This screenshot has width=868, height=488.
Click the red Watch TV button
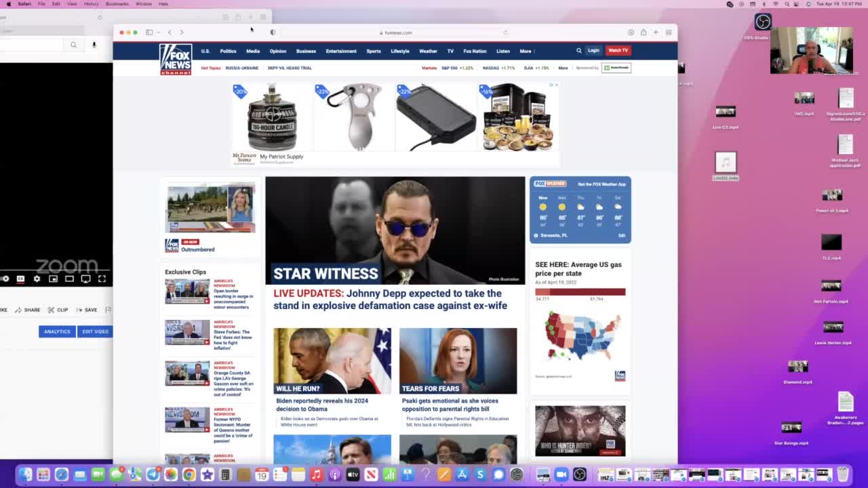click(x=618, y=50)
